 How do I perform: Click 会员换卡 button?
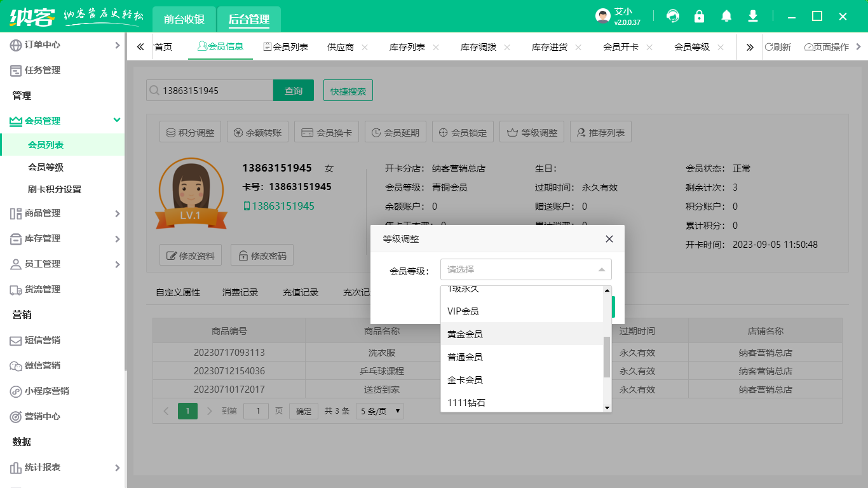click(x=327, y=132)
